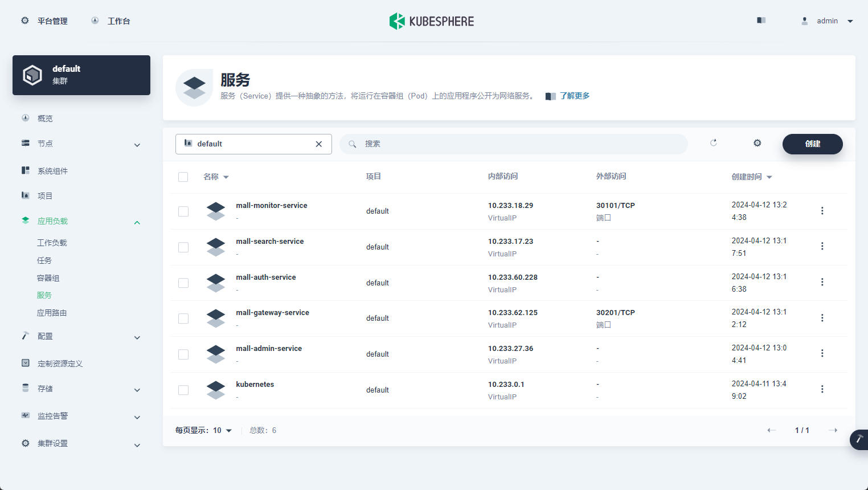The width and height of the screenshot is (868, 490).
Task: Check the mall-gateway-service row checkbox
Action: [183, 318]
